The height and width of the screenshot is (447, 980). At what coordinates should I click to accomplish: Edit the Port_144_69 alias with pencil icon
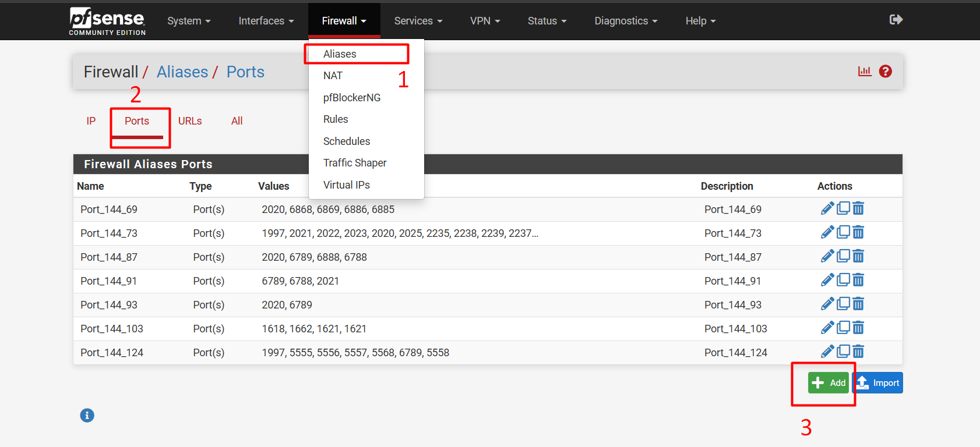coord(827,209)
